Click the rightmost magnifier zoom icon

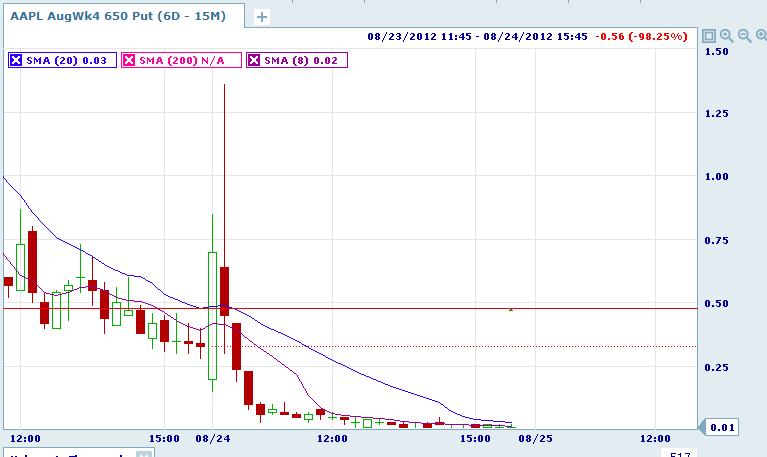759,36
